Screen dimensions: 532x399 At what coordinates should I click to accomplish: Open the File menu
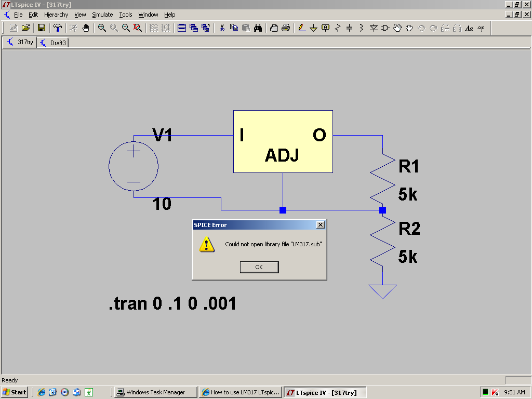coord(18,15)
